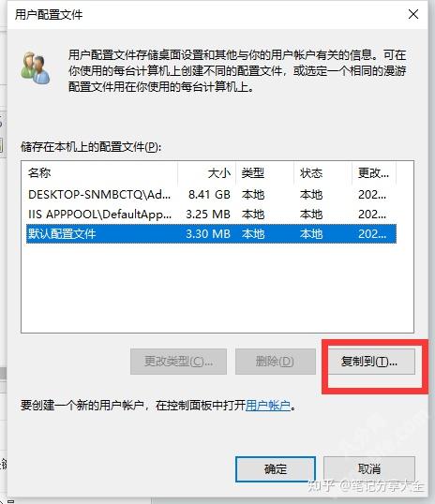Viewport: 435px width, 504px height.
Task: Click the truncated 更改... column header
Action: click(x=374, y=173)
